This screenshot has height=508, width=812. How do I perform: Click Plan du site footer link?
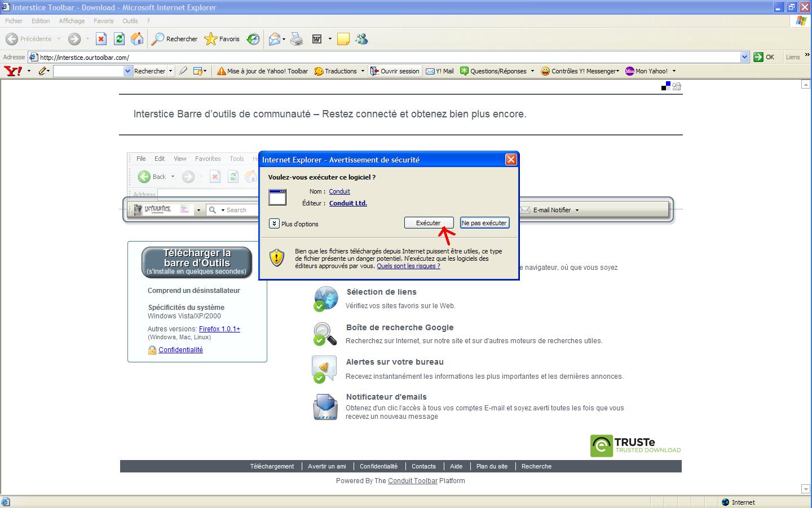492,466
